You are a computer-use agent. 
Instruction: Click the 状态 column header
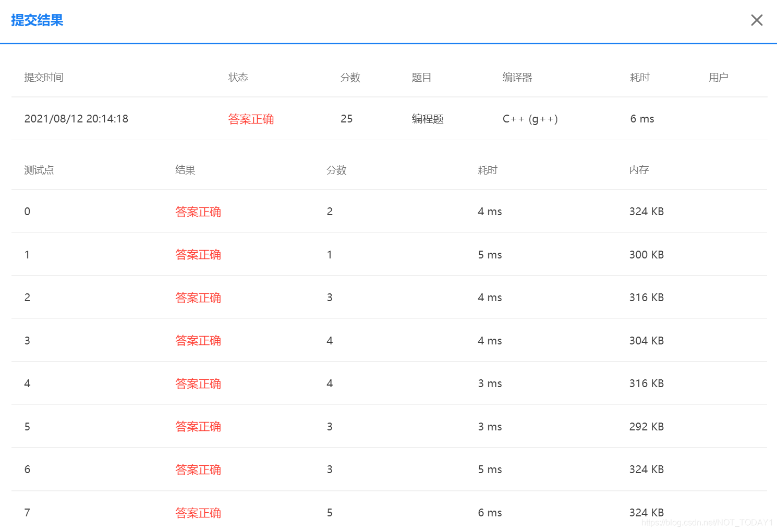(238, 77)
